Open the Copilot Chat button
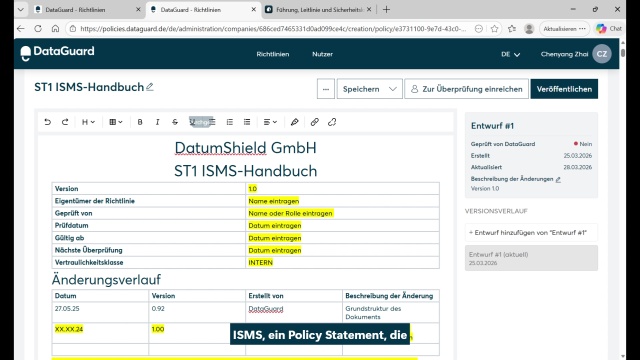This screenshot has height=360, width=640. [609, 29]
